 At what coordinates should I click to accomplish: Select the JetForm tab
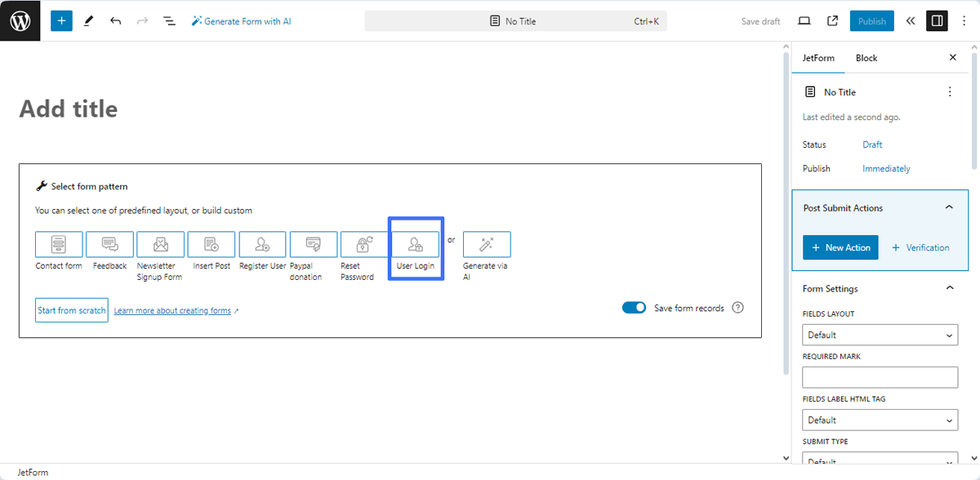coord(818,57)
